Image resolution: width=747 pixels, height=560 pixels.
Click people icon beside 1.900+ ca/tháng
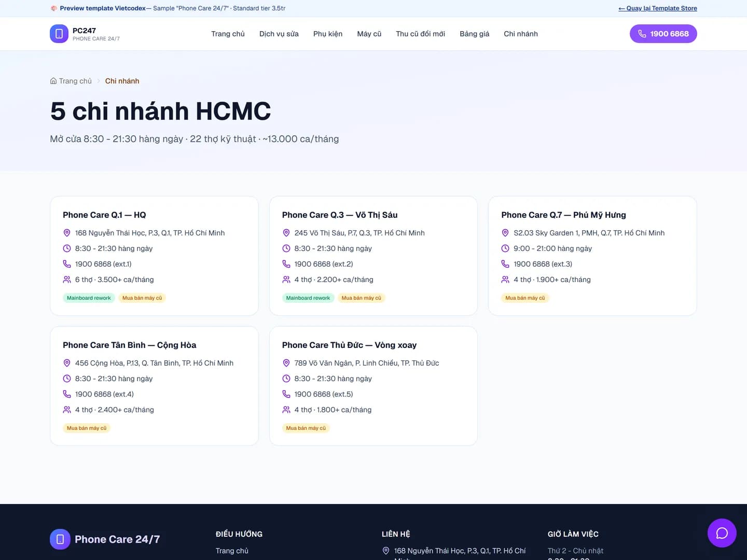point(505,279)
